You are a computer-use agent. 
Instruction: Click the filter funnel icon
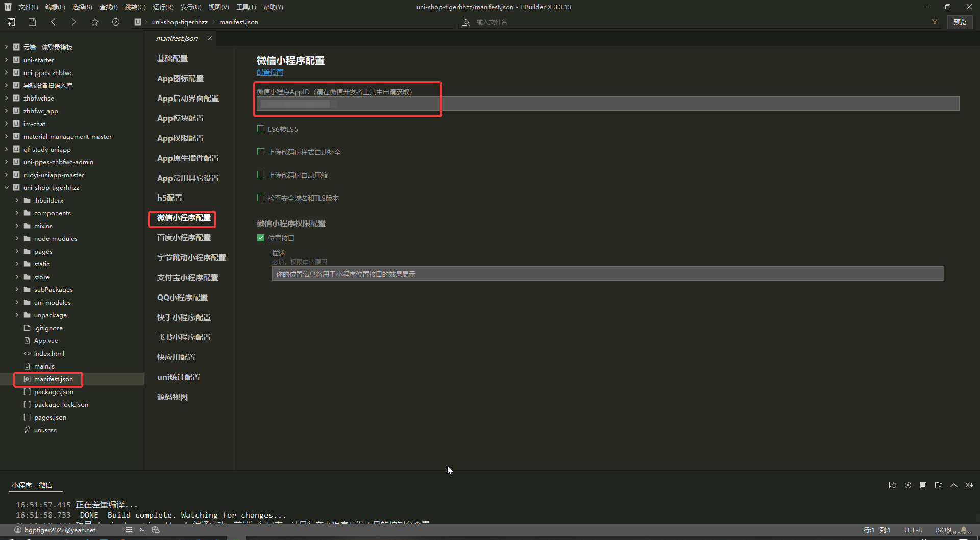(x=935, y=22)
